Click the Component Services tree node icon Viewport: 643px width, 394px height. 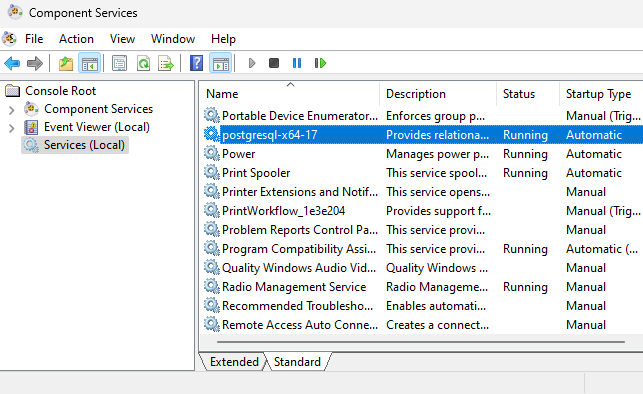point(31,109)
